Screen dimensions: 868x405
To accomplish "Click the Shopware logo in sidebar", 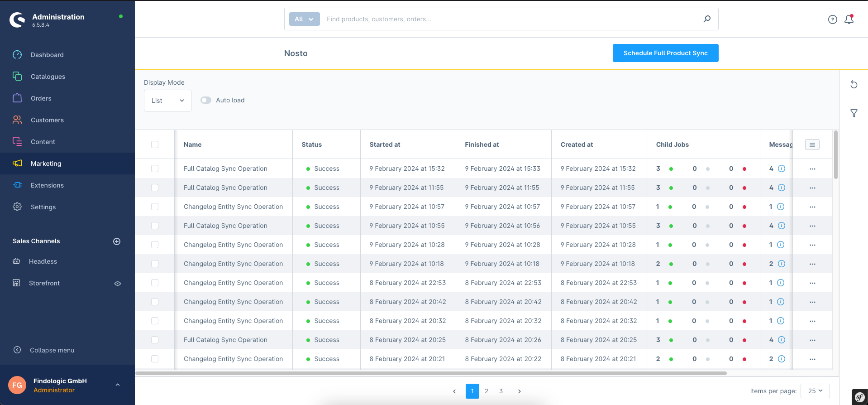I will (18, 19).
